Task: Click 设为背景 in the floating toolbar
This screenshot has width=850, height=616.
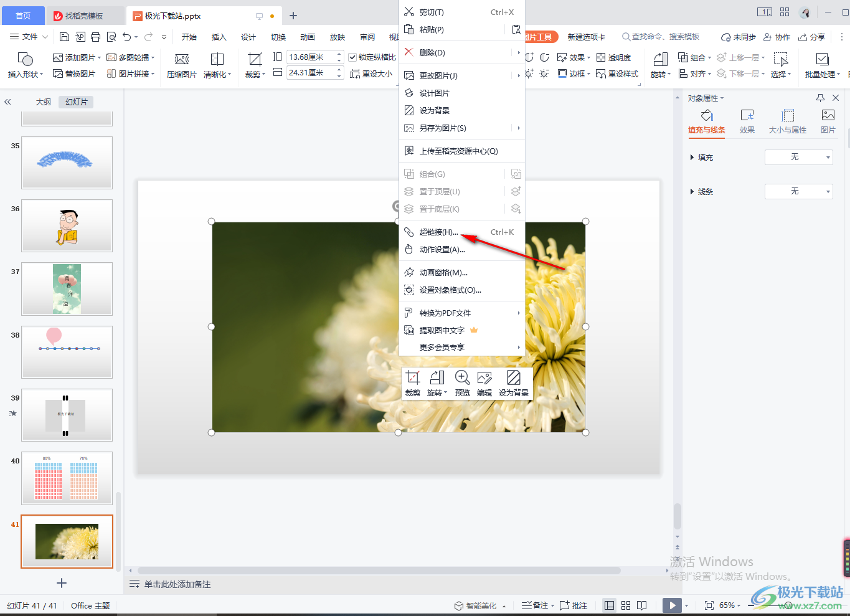Action: pos(514,383)
